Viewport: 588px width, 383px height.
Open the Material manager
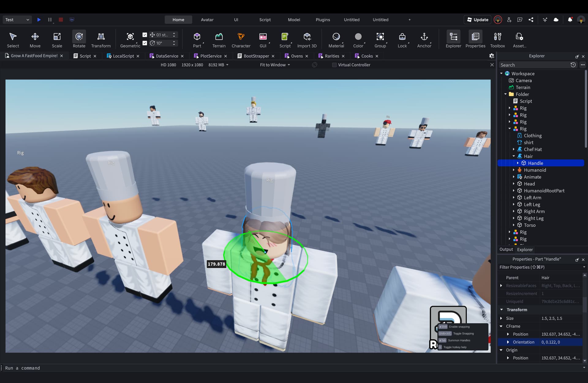click(x=336, y=39)
